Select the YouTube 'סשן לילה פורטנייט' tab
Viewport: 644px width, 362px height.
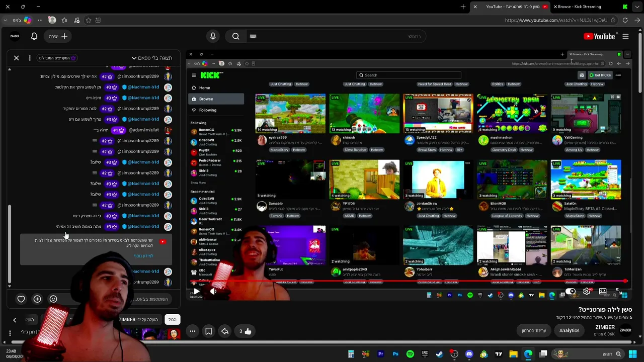coord(511,7)
